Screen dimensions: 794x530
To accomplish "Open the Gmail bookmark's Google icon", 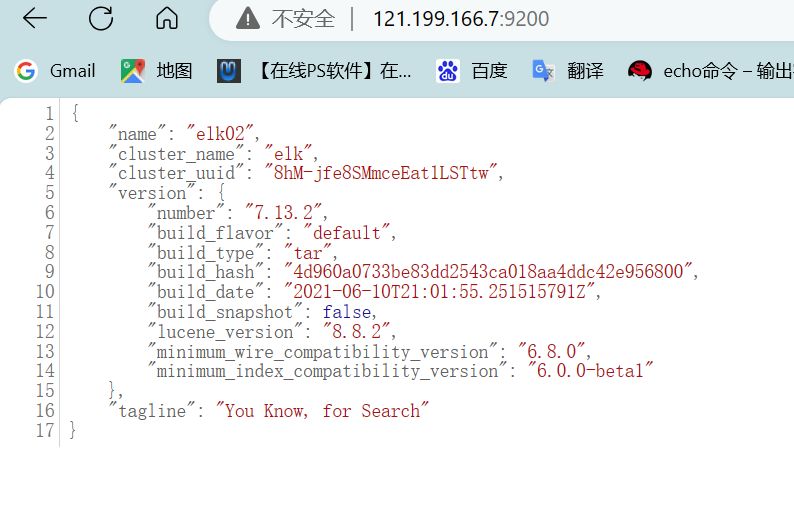I will click(26, 71).
